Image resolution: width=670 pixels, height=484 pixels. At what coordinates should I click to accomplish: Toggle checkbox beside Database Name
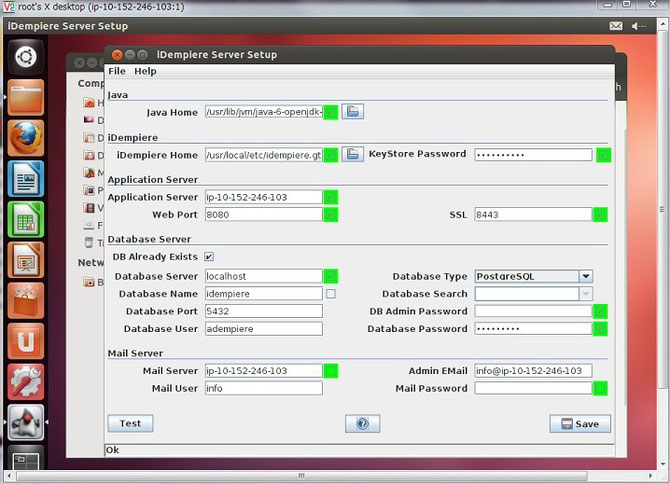click(331, 293)
